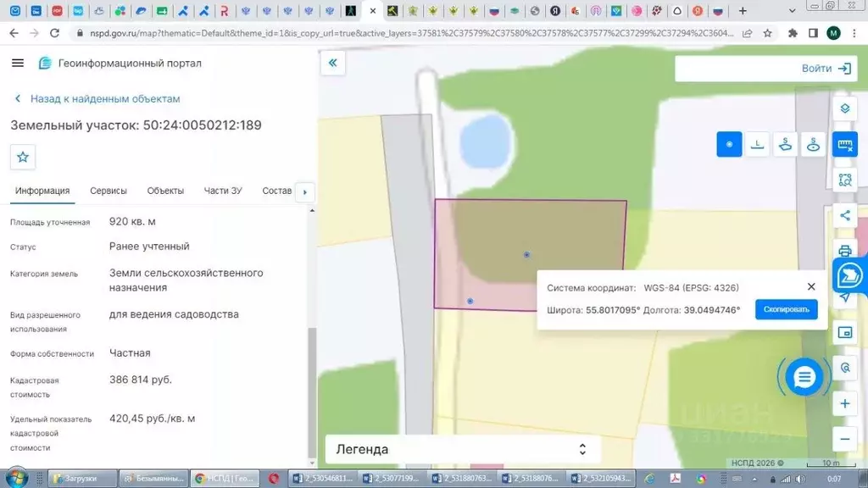This screenshot has height=488, width=868.
Task: Collapse the left info panel
Action: (x=332, y=63)
